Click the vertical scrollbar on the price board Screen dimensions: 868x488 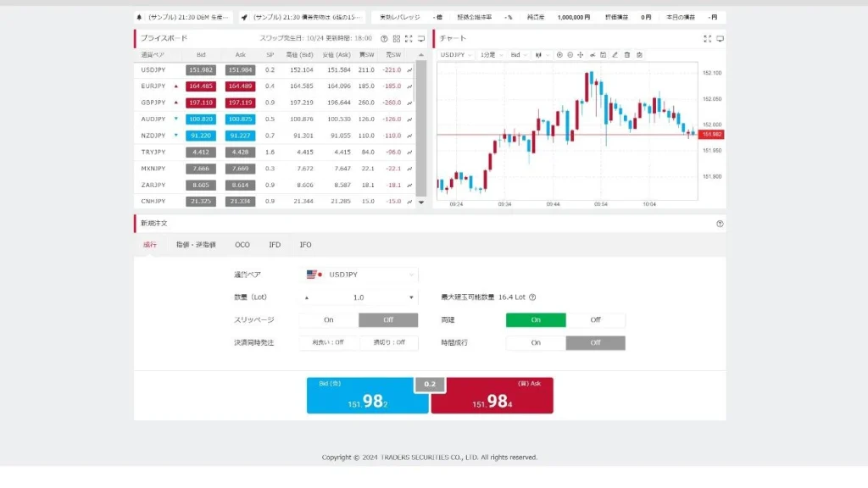[x=421, y=129]
